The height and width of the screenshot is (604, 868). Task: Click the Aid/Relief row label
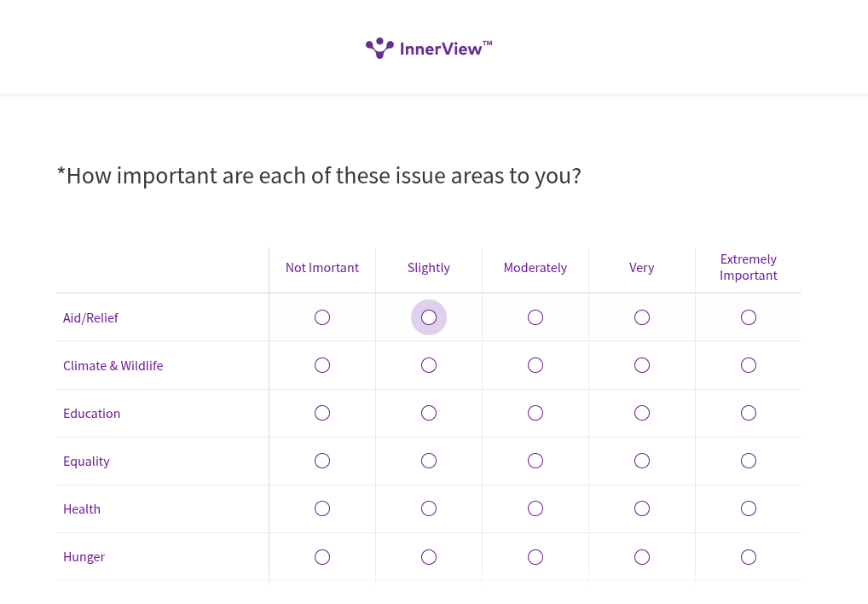click(x=90, y=317)
